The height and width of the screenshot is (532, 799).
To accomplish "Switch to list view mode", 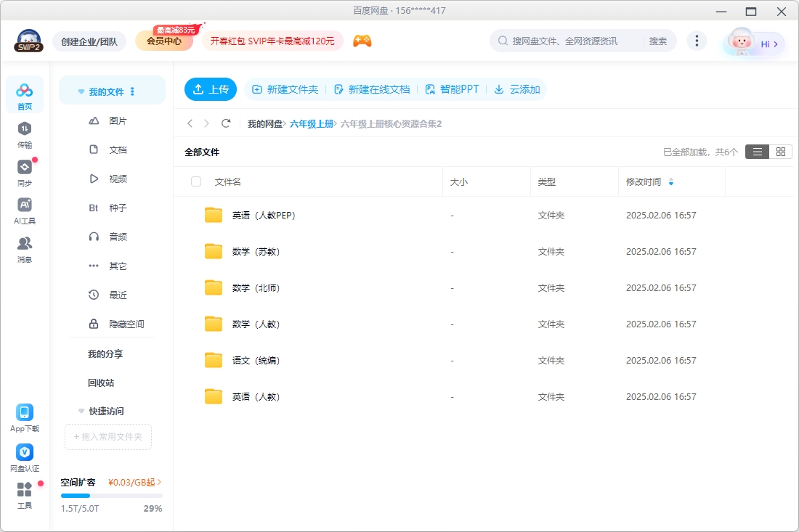I will point(757,152).
